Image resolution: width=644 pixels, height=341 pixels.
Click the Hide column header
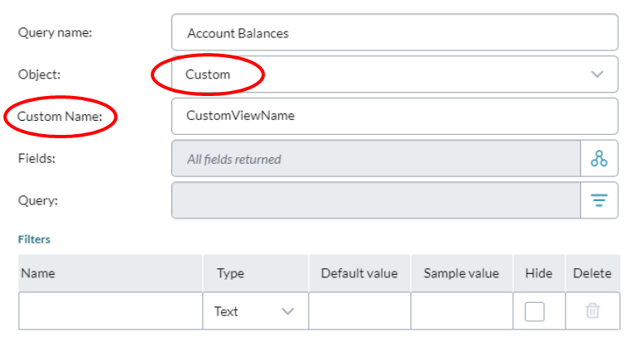[538, 273]
